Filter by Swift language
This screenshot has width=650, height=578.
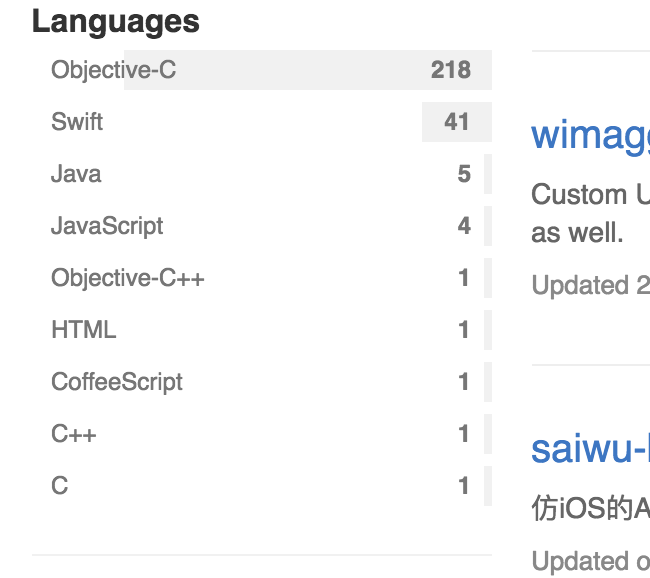[262, 122]
